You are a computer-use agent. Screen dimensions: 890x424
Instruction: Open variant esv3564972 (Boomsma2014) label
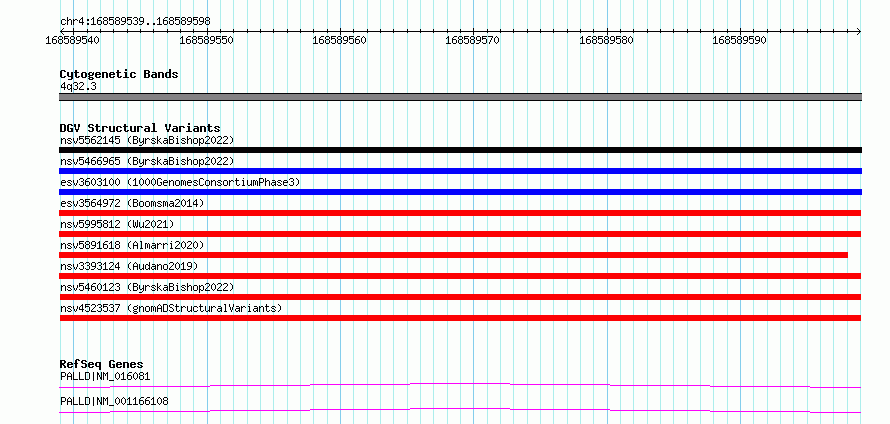pyautogui.click(x=132, y=203)
